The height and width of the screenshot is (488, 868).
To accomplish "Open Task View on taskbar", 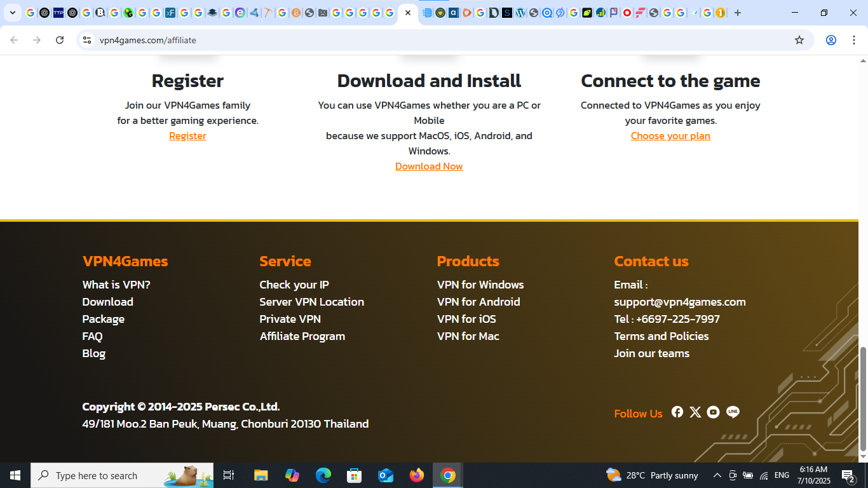I will click(x=229, y=475).
